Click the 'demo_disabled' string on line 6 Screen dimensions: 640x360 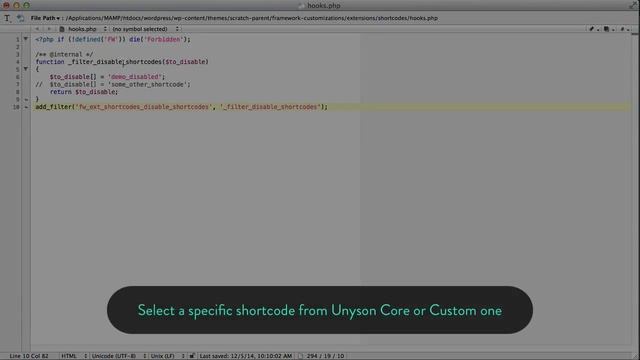click(135, 77)
